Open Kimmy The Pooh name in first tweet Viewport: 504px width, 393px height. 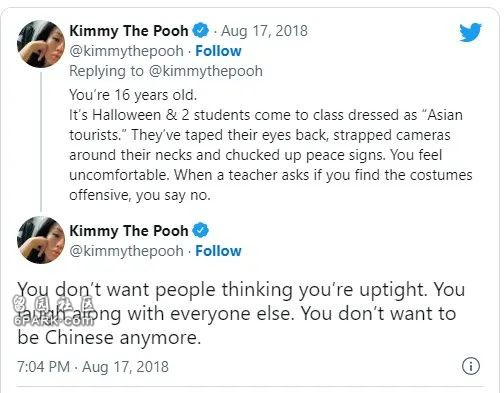(129, 31)
